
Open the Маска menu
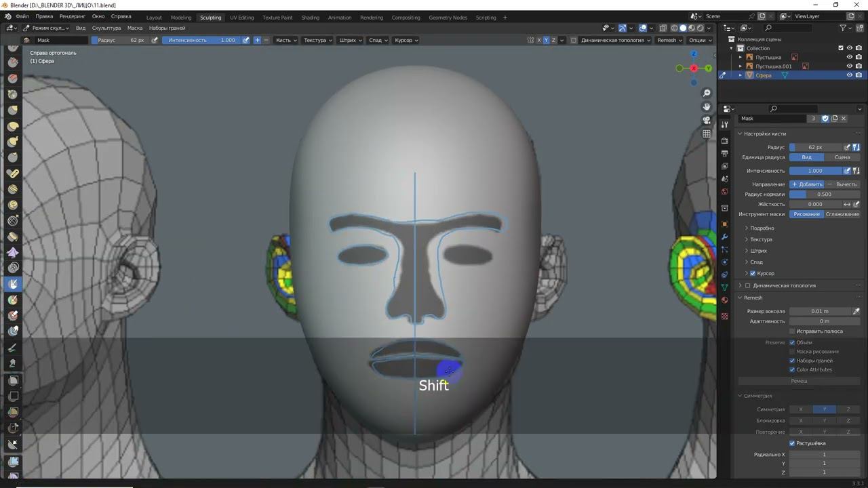point(134,28)
